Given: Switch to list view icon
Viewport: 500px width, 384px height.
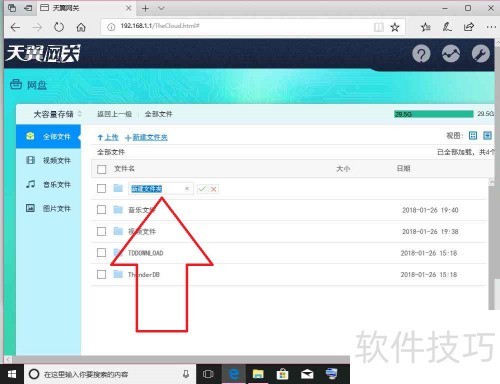Looking at the screenshot, I should coord(487,135).
